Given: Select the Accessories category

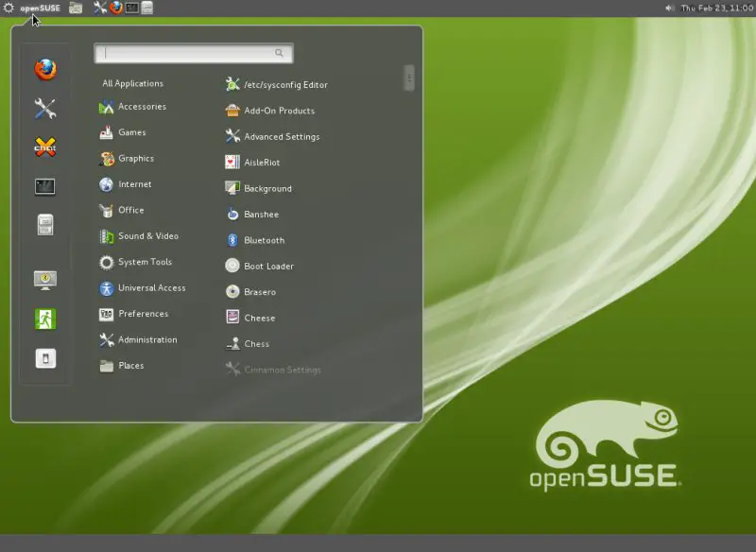Looking at the screenshot, I should click(x=132, y=107).
